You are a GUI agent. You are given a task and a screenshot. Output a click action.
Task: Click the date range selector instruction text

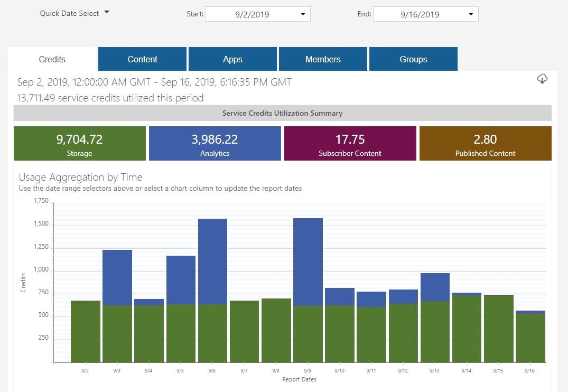coord(160,189)
